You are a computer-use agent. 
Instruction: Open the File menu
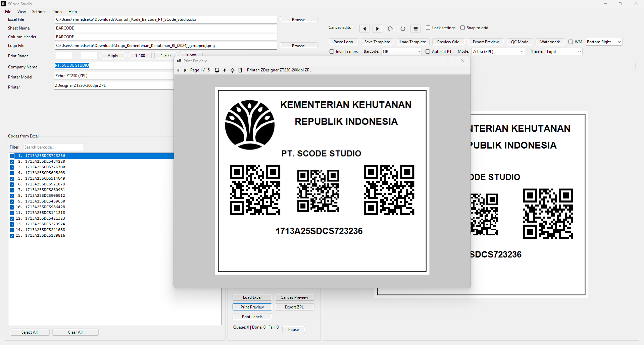click(8, 12)
